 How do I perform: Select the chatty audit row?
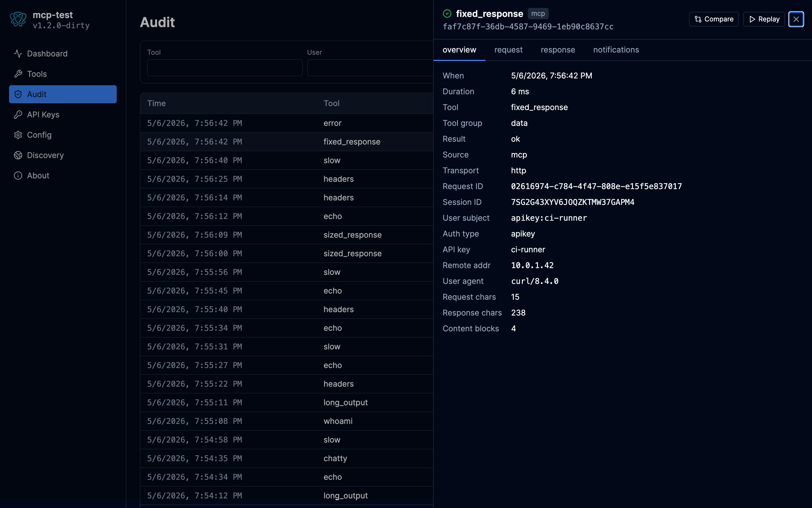tap(286, 459)
